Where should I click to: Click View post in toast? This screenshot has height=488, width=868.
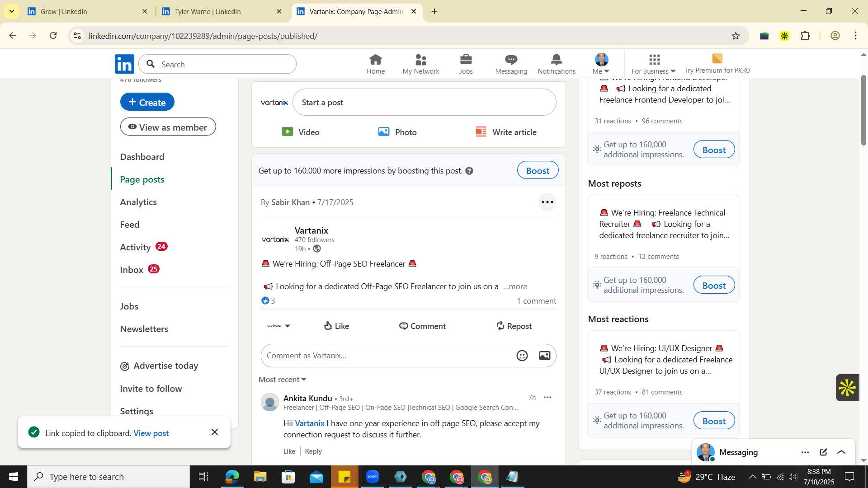(x=151, y=433)
